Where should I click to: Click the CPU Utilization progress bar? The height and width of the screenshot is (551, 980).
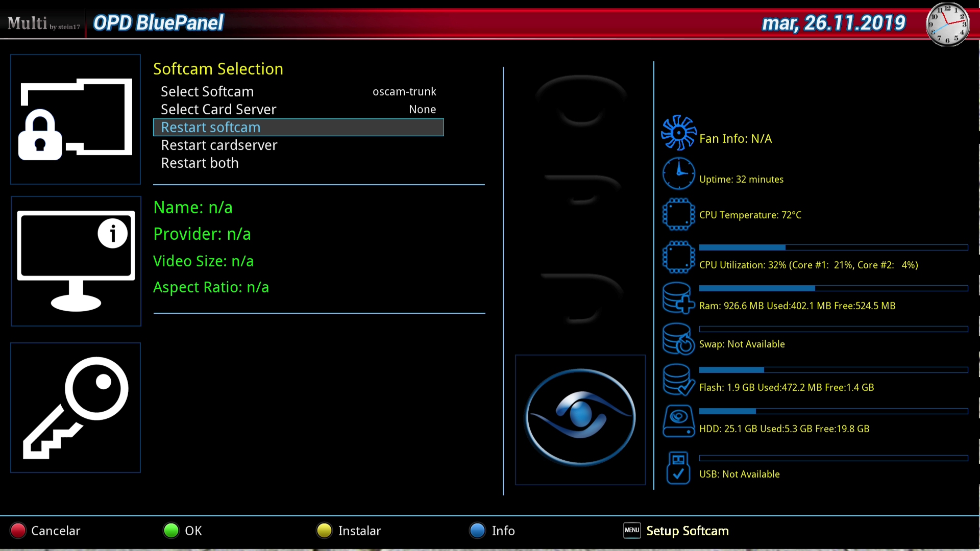click(833, 247)
